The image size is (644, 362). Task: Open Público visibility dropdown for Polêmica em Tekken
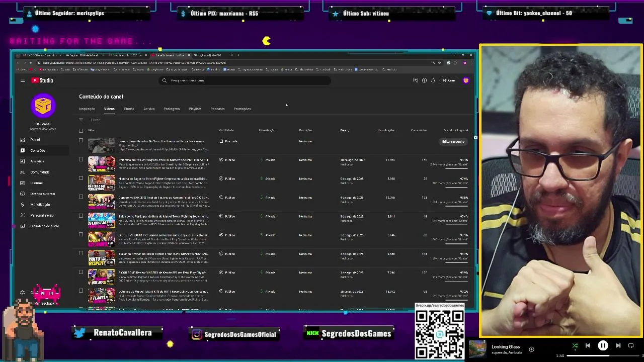point(227,160)
